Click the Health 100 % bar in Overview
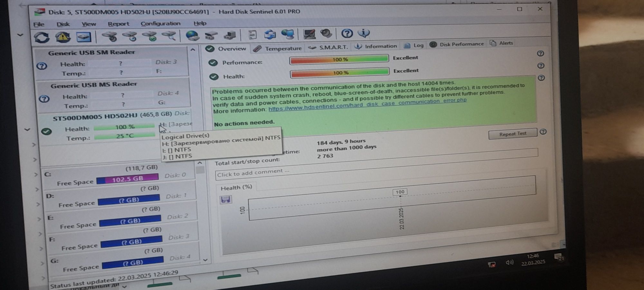 (x=340, y=73)
